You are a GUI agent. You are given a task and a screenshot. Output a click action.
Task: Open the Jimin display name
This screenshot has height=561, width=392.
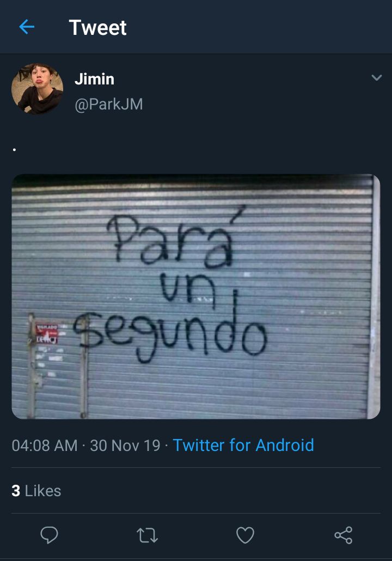[94, 79]
